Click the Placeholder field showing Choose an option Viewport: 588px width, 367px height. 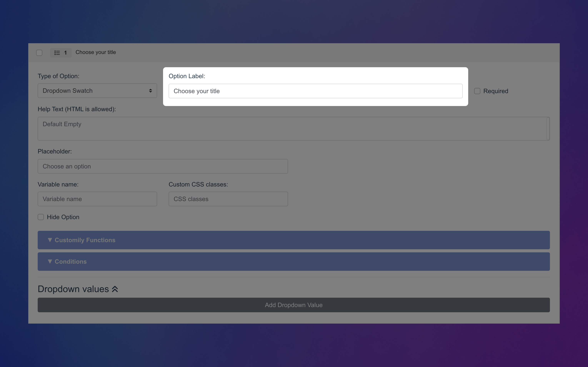click(x=162, y=166)
